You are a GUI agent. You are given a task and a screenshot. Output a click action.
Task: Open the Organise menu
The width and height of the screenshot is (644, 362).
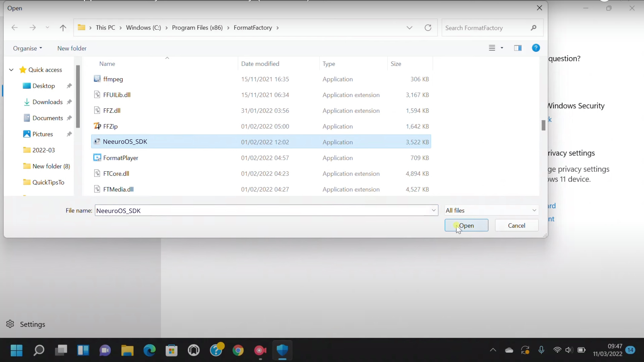click(27, 48)
